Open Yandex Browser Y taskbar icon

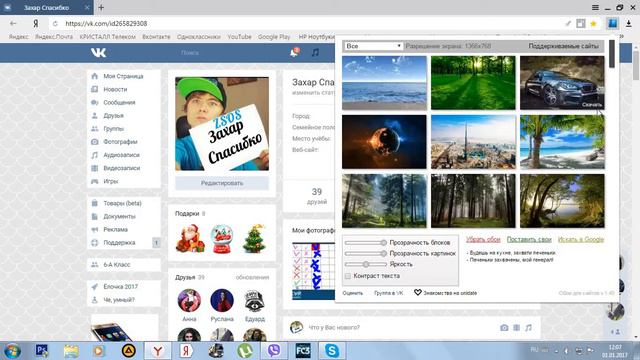[158, 351]
